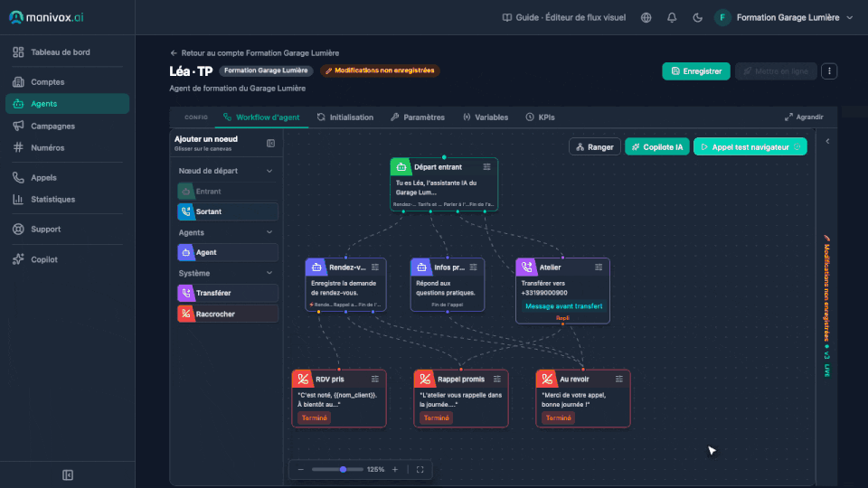The height and width of the screenshot is (488, 868).
Task: Start Appel test navigateur
Action: pos(750,146)
